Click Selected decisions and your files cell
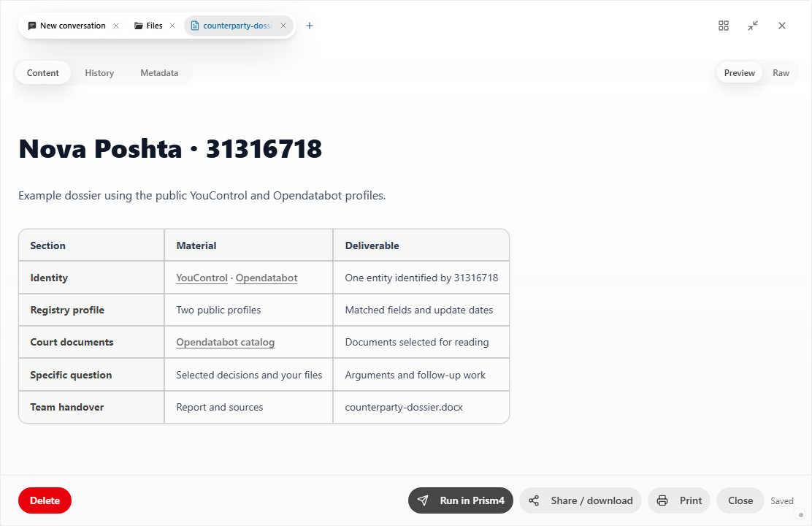This screenshot has height=526, width=812. 249,375
